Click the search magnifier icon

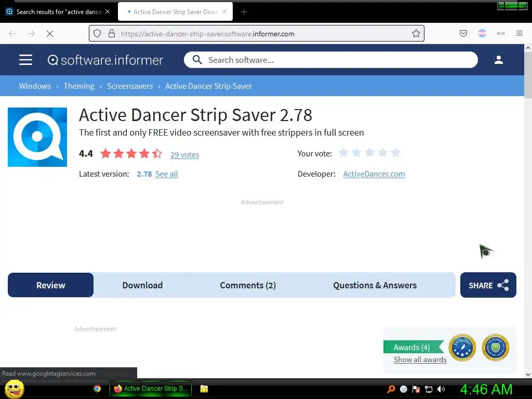[x=197, y=60]
